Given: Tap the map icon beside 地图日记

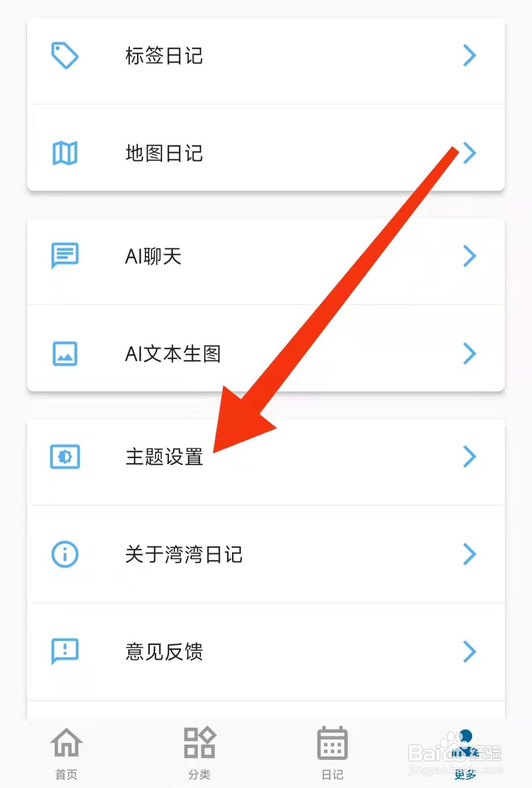Looking at the screenshot, I should [x=65, y=153].
